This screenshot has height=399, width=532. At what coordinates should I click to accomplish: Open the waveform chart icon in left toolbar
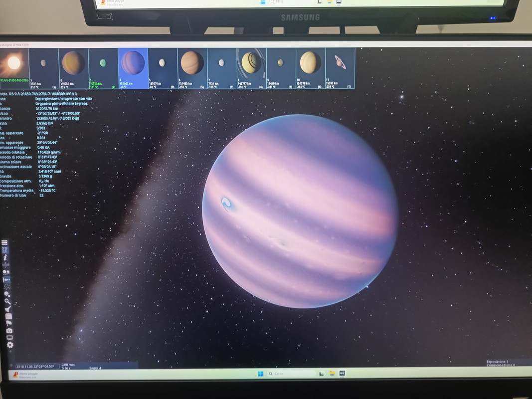[x=6, y=265]
